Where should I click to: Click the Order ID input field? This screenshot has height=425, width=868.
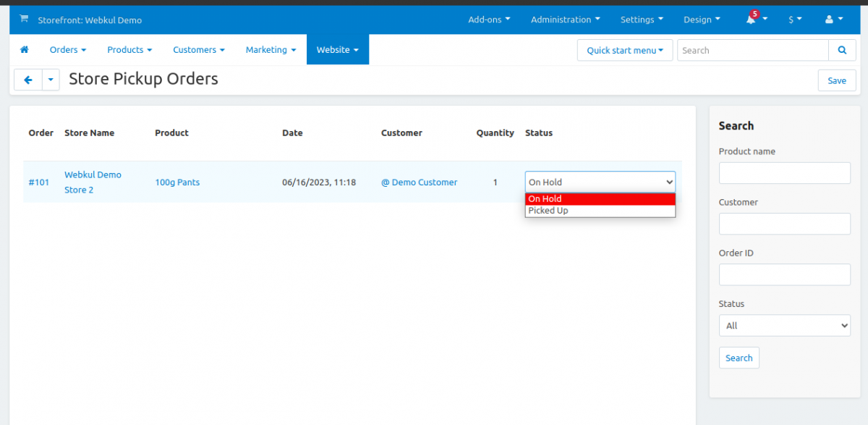(784, 274)
